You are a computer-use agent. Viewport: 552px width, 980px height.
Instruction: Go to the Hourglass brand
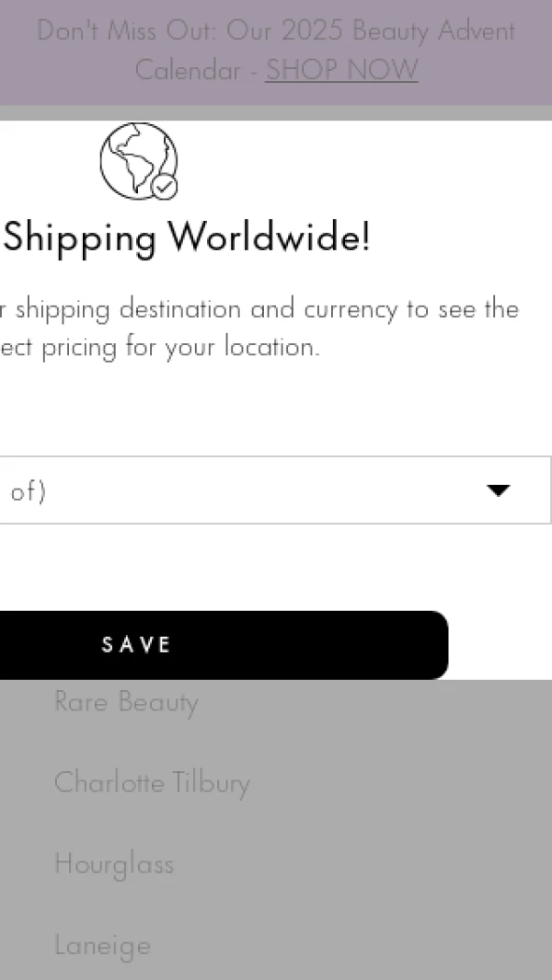pyautogui.click(x=114, y=864)
